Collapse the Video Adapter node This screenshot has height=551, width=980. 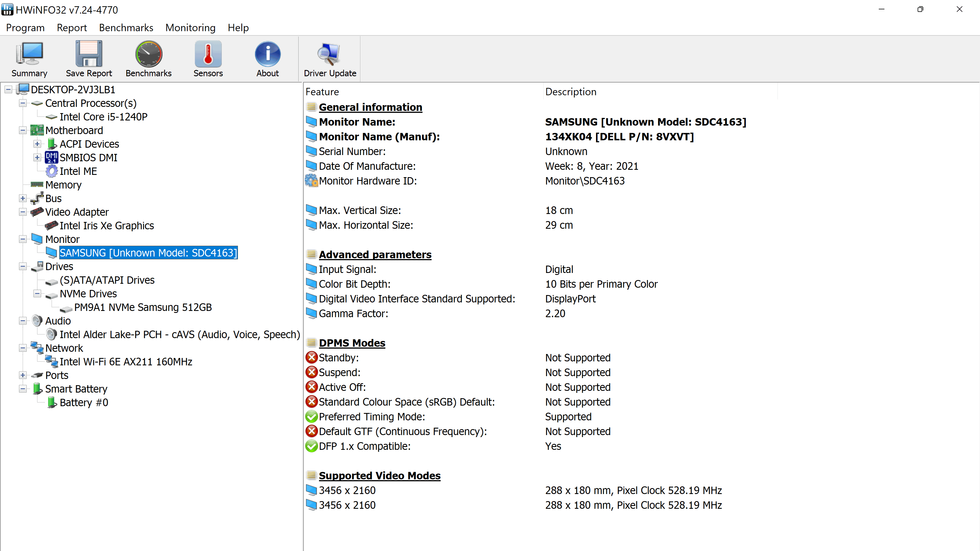pyautogui.click(x=23, y=212)
